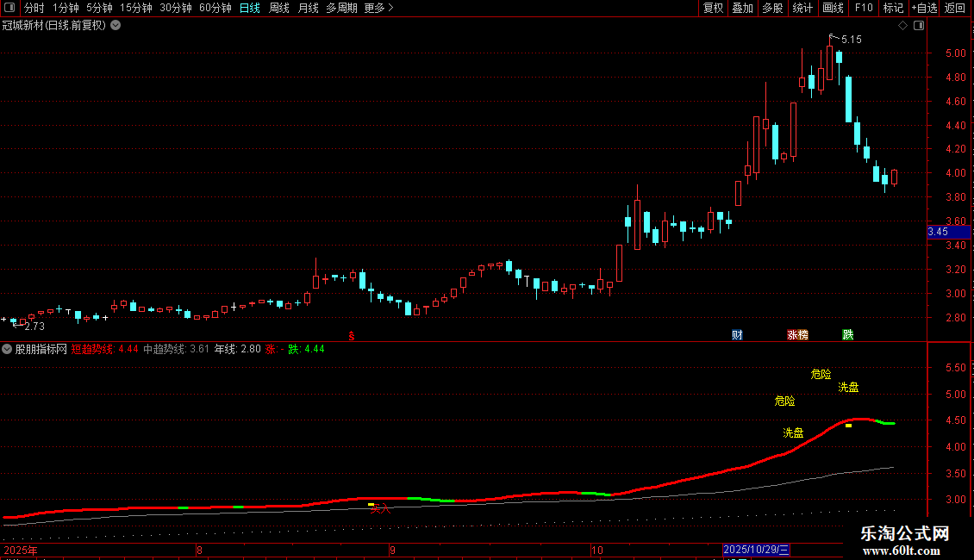Click the diamond icon in chart header
The height and width of the screenshot is (560, 974).
[902, 26]
